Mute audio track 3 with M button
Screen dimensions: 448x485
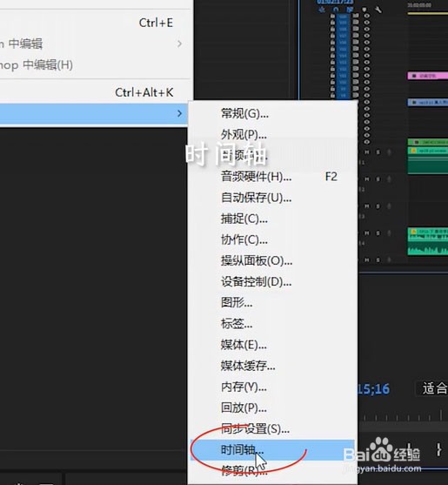click(x=367, y=206)
